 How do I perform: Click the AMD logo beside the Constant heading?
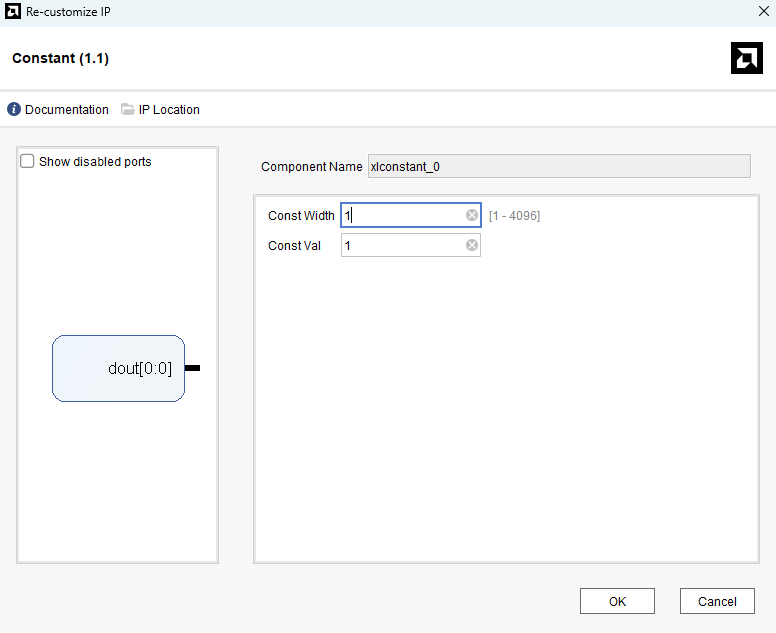click(746, 59)
